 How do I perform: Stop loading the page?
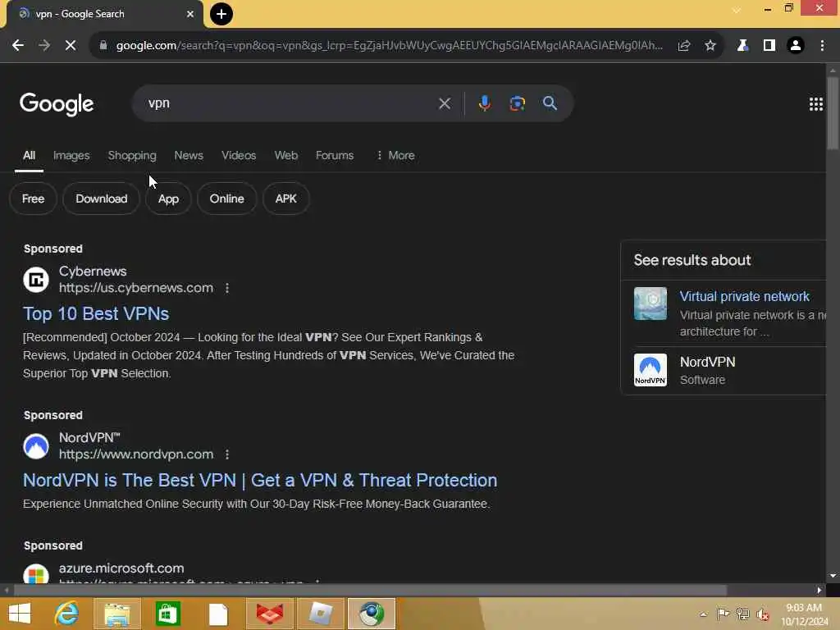71,46
